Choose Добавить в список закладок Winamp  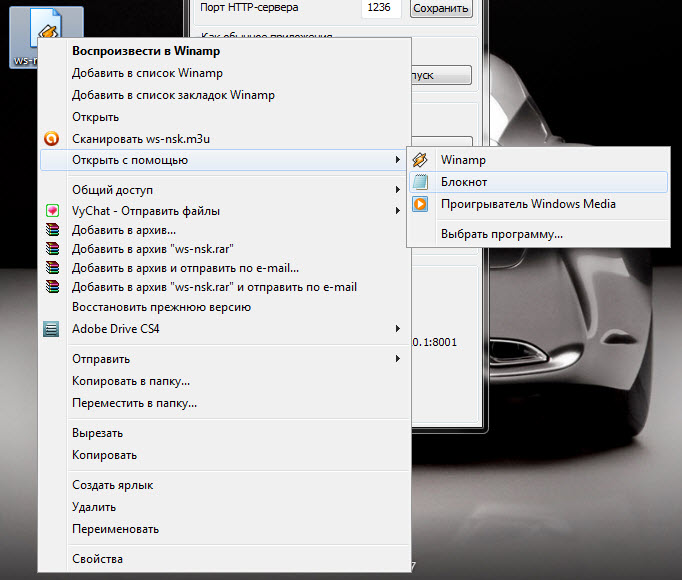point(225,95)
